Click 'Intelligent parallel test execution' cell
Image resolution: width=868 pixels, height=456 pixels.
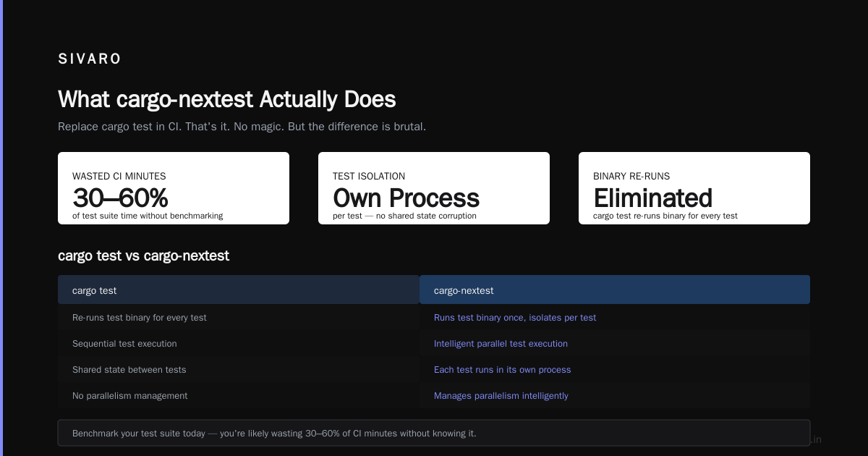(x=615, y=343)
